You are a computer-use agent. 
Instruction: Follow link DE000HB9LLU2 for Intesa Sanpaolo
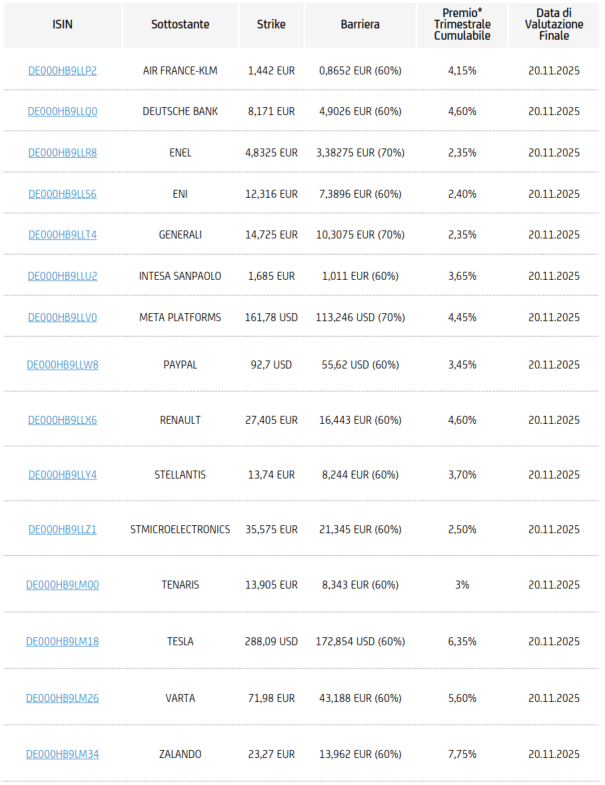click(x=63, y=276)
